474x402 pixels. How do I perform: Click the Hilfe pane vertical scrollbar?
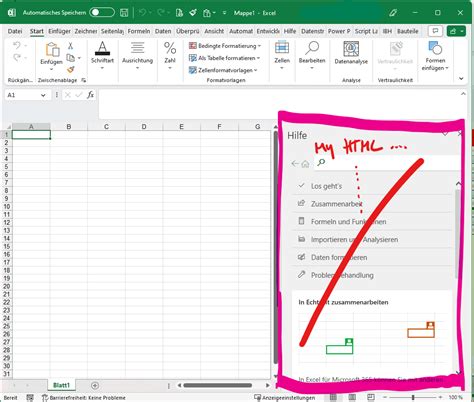click(x=458, y=233)
